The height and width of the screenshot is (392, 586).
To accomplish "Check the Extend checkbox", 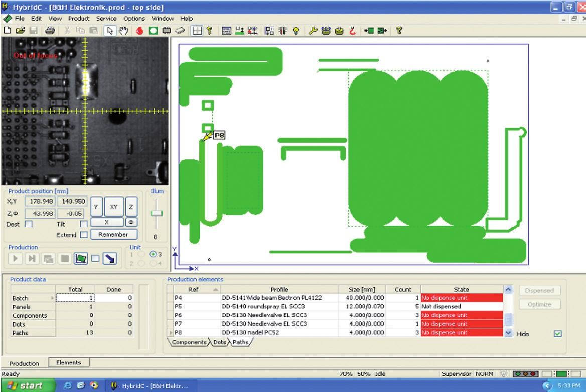I will (83, 235).
